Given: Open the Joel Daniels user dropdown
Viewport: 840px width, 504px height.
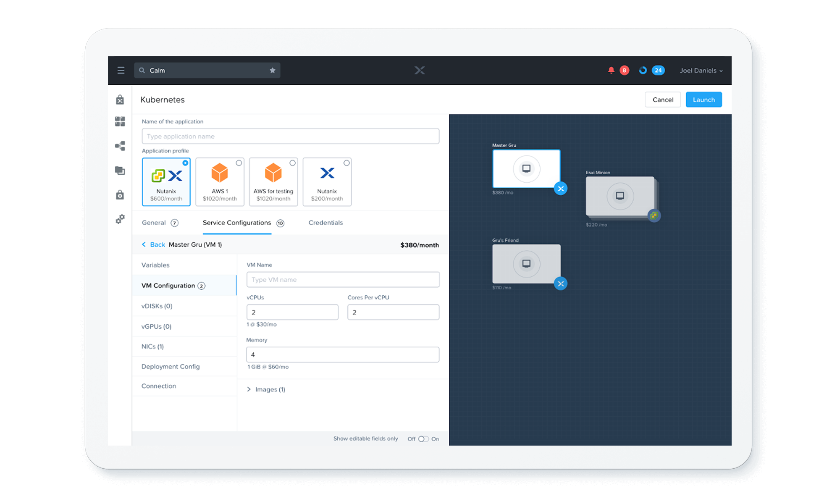Looking at the screenshot, I should coord(701,71).
